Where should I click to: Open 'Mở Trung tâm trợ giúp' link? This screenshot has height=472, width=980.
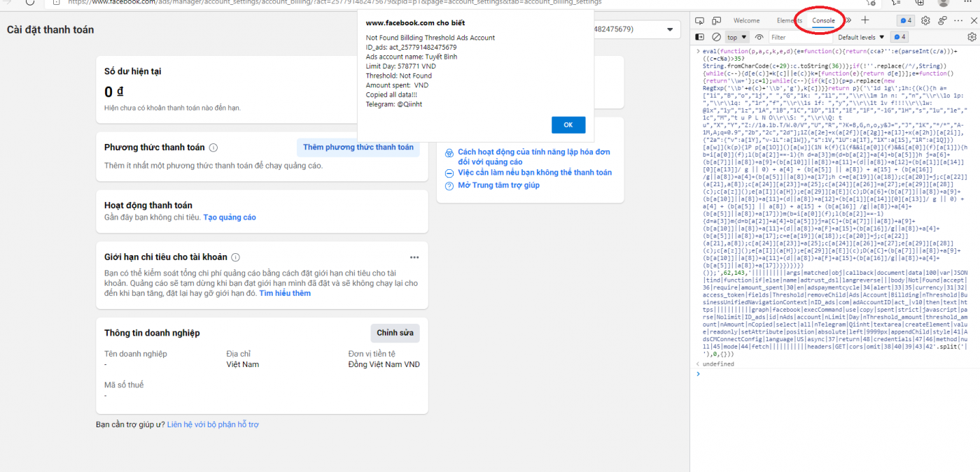(498, 185)
